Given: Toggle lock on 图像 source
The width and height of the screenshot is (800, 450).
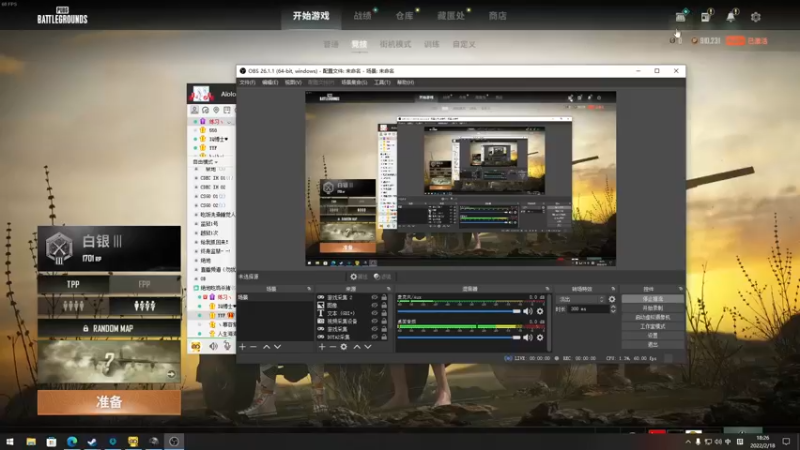Looking at the screenshot, I should [x=384, y=305].
